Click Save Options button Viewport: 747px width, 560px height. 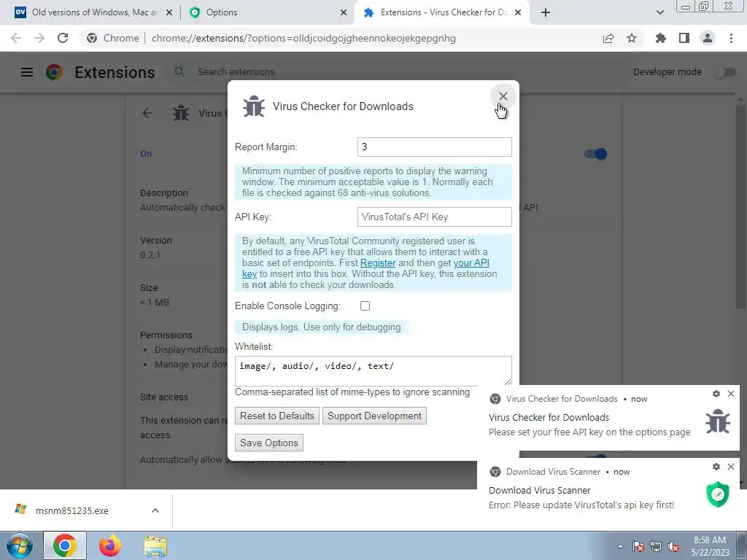[268, 443]
